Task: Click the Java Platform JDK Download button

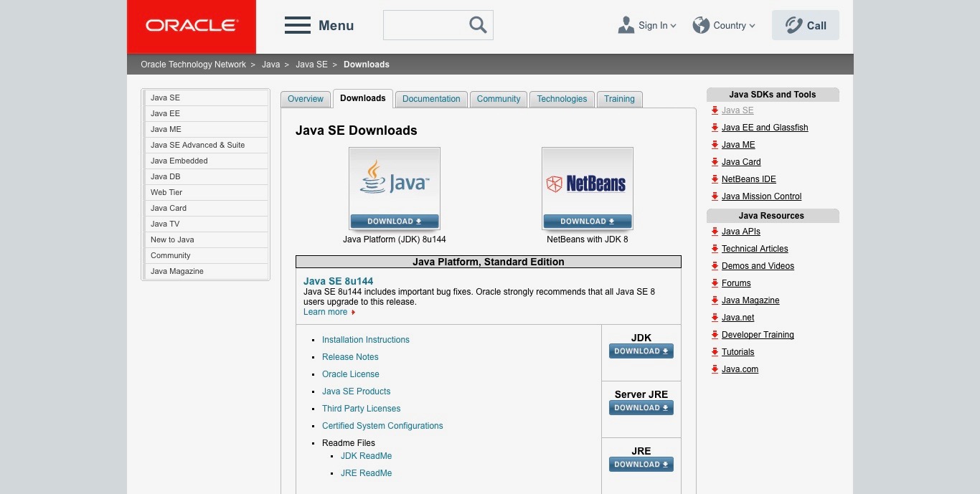Action: (395, 222)
